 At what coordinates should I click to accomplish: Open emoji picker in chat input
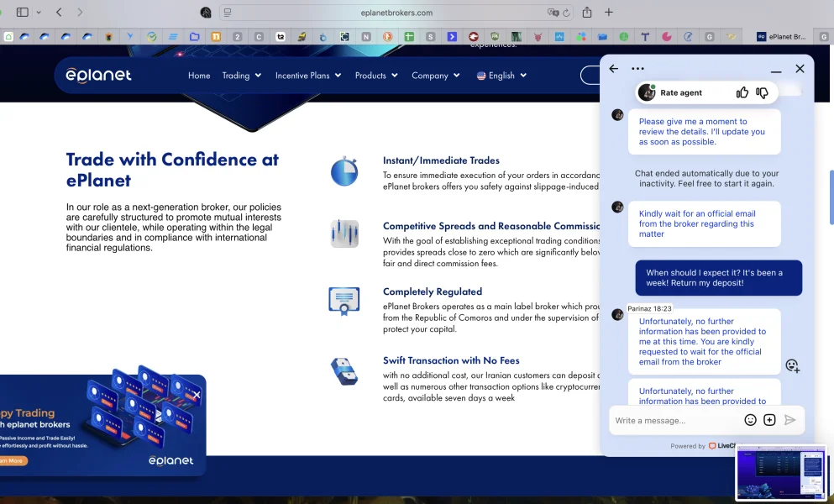point(750,420)
